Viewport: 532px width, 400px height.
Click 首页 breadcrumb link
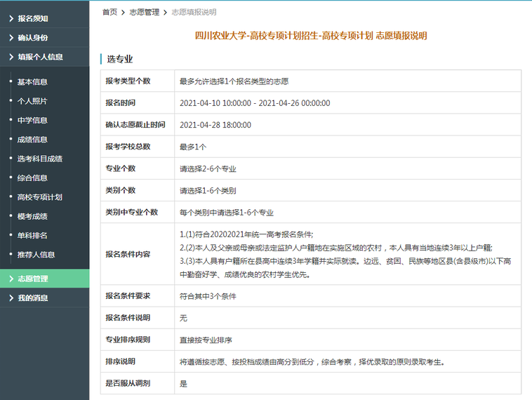[x=109, y=12]
